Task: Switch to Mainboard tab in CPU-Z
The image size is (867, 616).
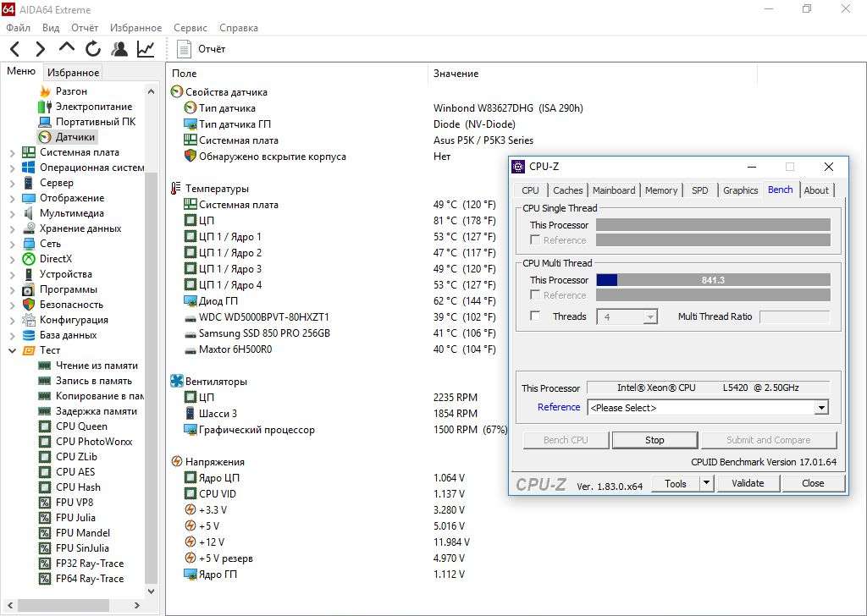Action: coord(614,190)
